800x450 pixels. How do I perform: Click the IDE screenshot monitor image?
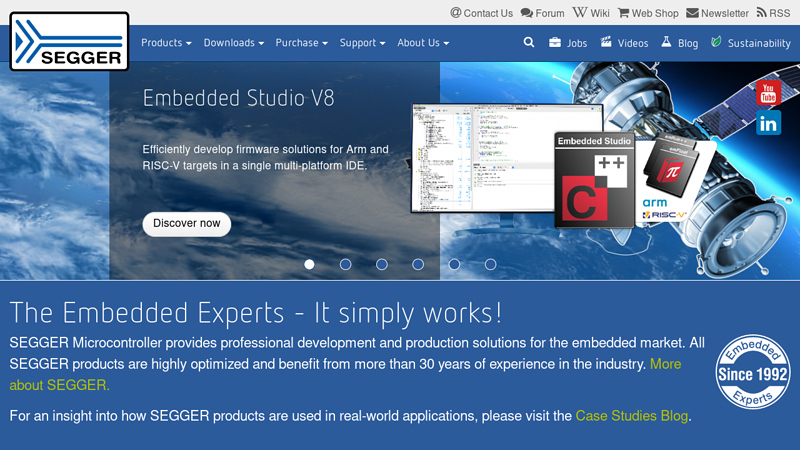point(483,158)
